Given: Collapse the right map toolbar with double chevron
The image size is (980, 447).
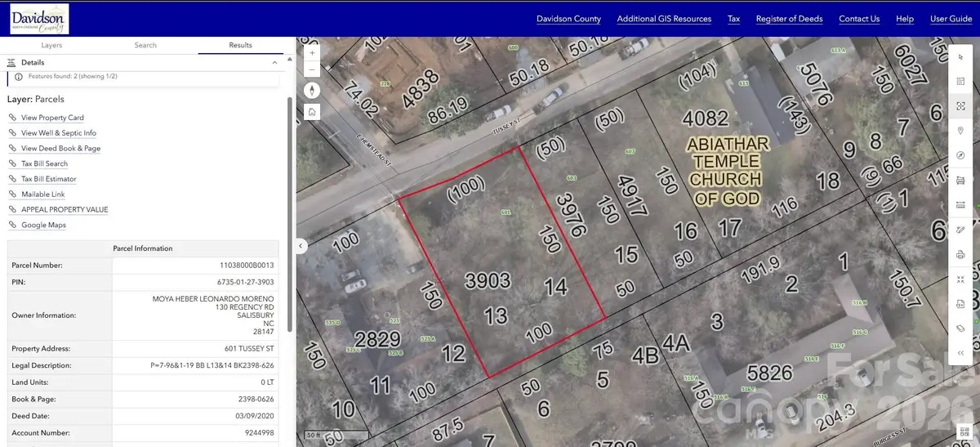Looking at the screenshot, I should (x=960, y=353).
